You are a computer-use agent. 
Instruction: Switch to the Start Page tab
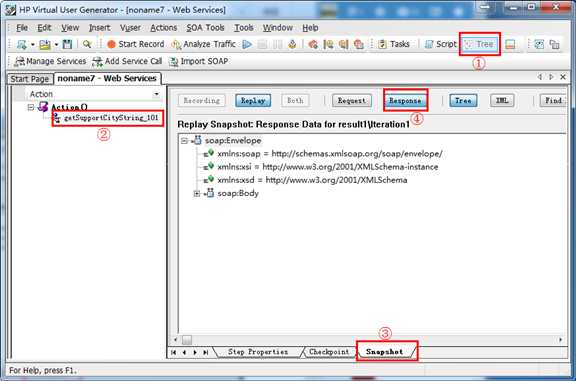pyautogui.click(x=29, y=79)
